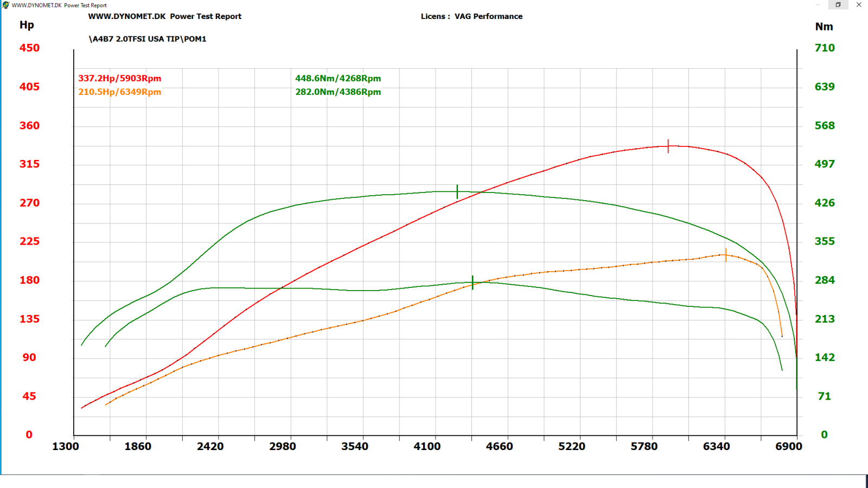Click the 360 Hp axis value

pos(29,125)
